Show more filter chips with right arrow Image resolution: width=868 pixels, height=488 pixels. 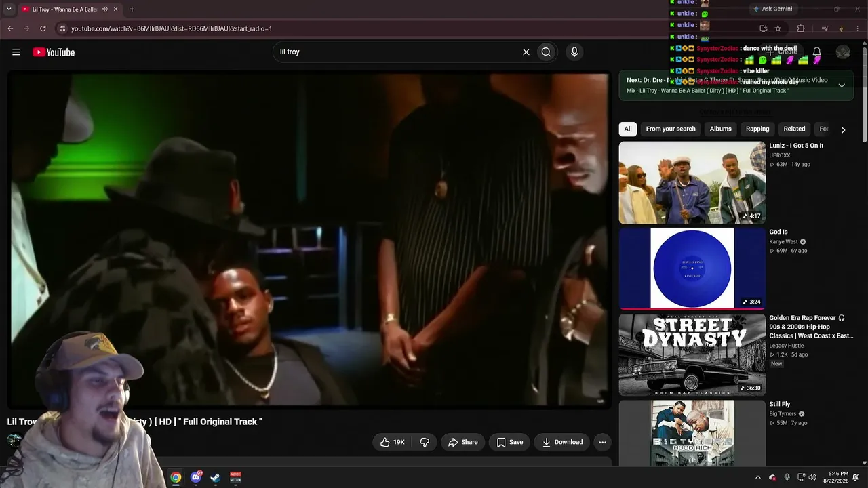click(843, 129)
